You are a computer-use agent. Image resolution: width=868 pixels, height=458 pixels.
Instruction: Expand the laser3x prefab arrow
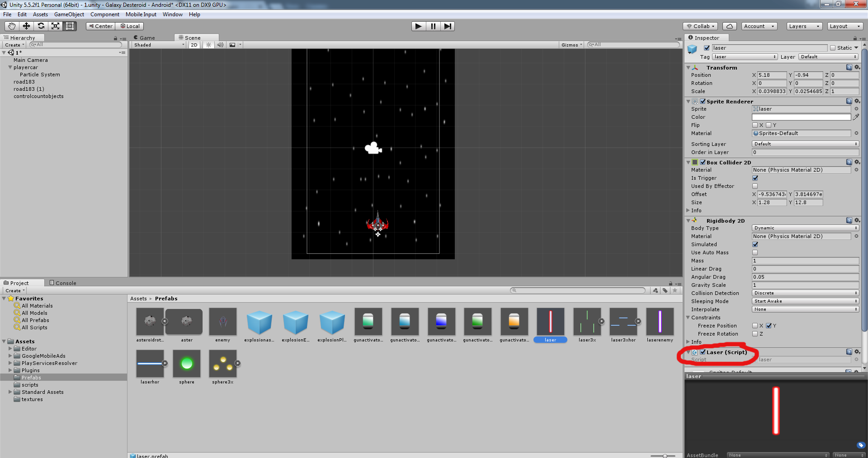601,322
